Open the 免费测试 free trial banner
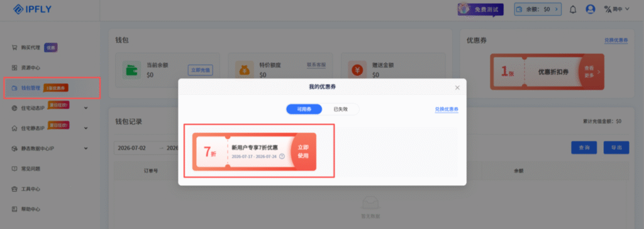 pos(481,9)
